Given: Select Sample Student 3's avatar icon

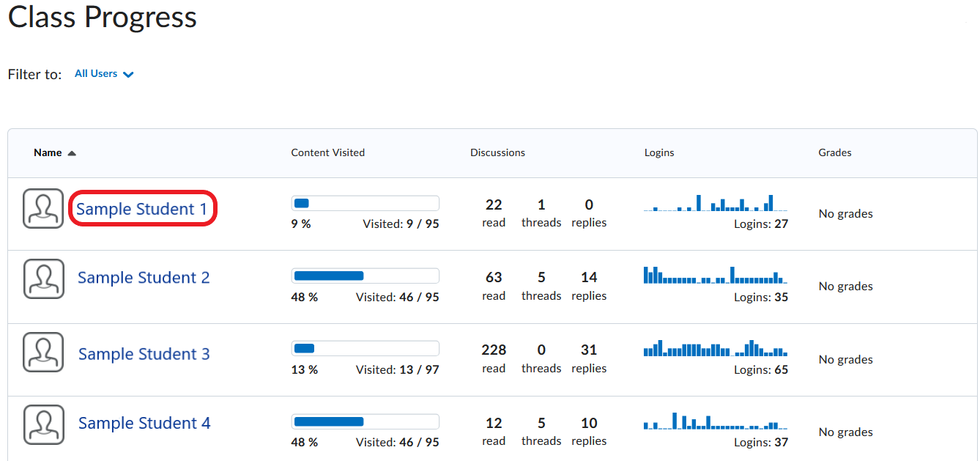Looking at the screenshot, I should point(43,352).
